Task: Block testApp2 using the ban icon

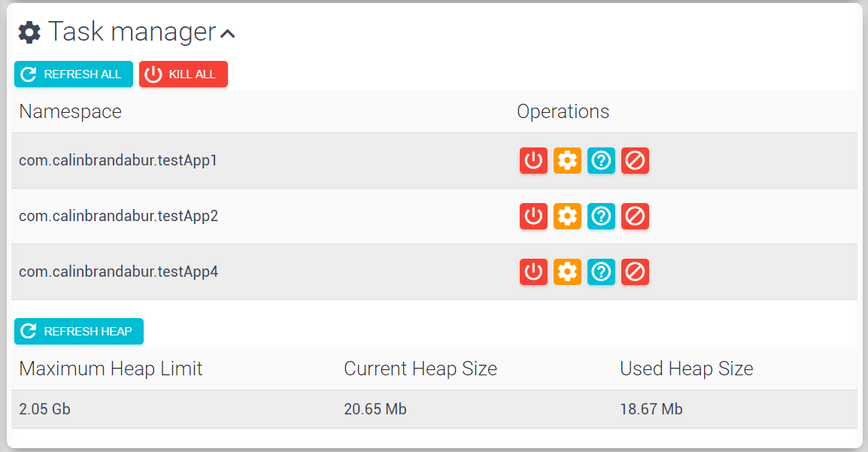Action: (634, 216)
